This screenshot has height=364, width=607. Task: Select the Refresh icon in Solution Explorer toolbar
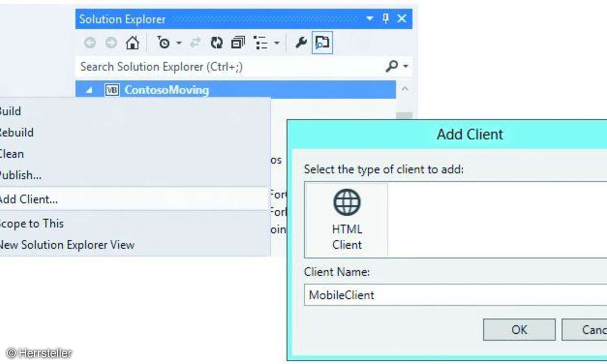[217, 42]
